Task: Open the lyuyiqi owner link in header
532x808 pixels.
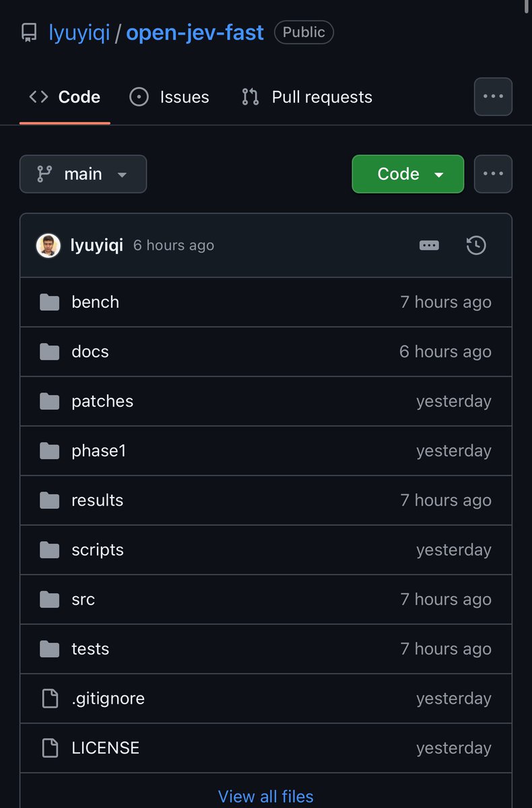Action: coord(79,32)
